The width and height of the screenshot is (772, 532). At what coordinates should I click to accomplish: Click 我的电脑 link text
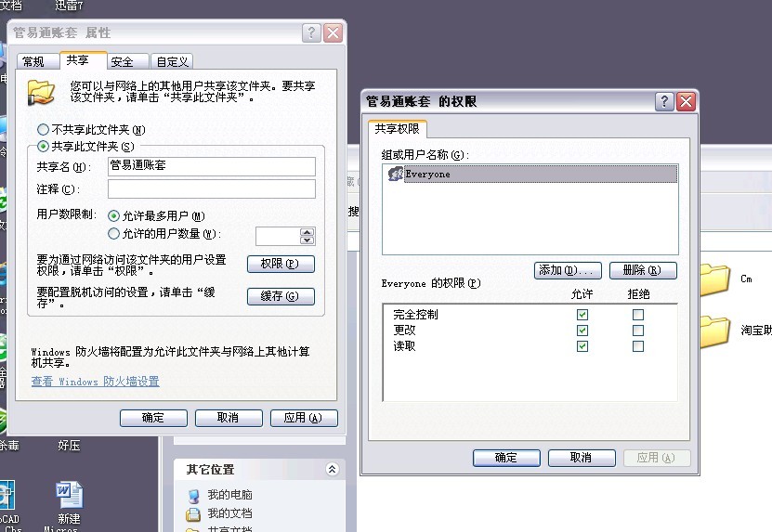[229, 495]
